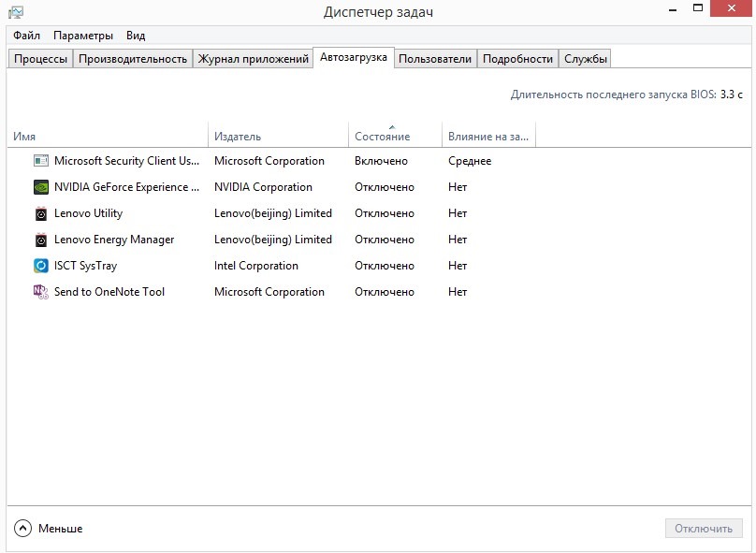Click Отключено status in Lenovo Utility row

pos(385,213)
